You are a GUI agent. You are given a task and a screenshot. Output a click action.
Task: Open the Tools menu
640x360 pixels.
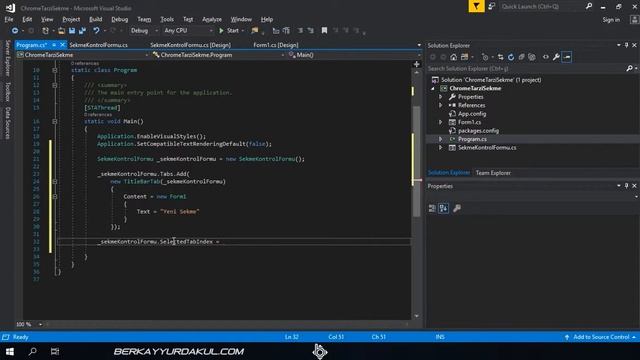(x=167, y=19)
